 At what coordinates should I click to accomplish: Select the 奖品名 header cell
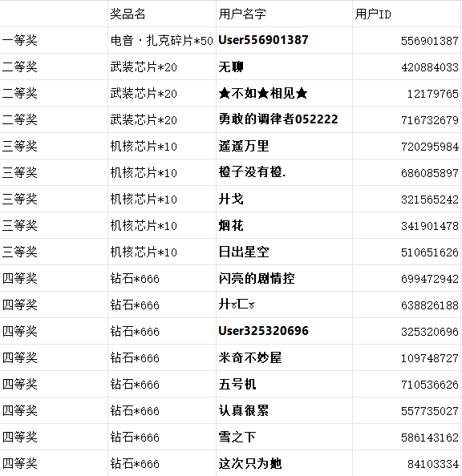click(162, 14)
